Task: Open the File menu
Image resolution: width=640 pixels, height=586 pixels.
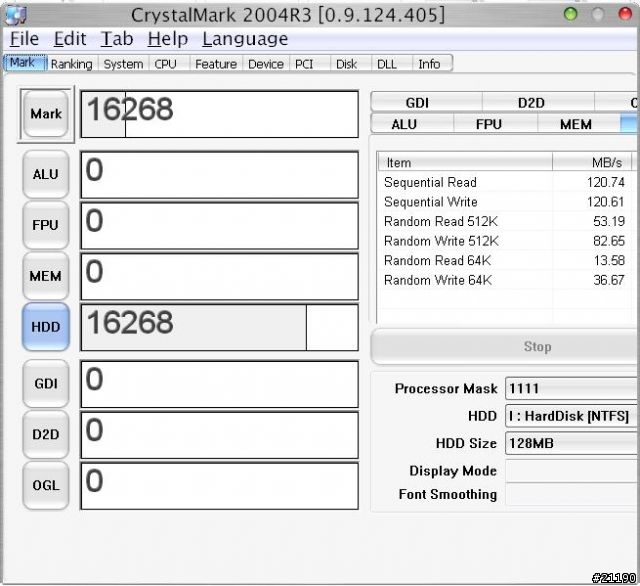Action: click(x=24, y=39)
